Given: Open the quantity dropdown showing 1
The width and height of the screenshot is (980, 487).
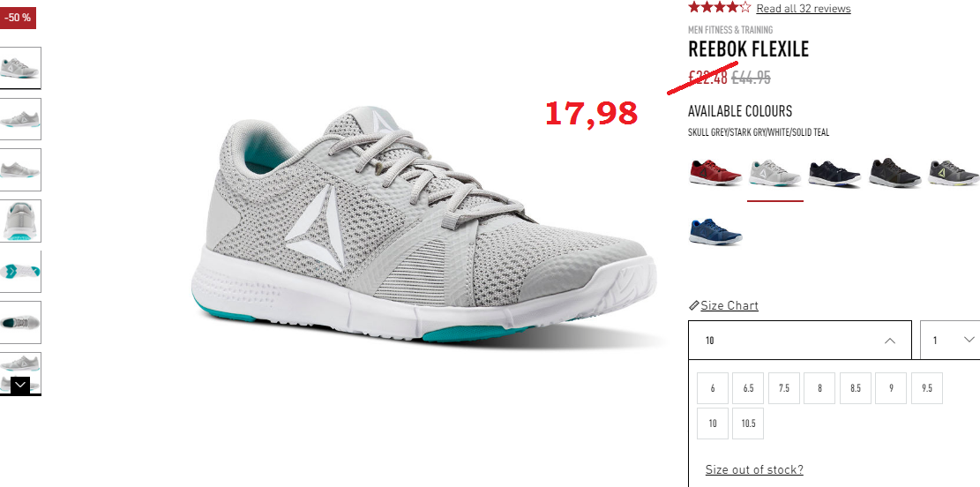Looking at the screenshot, I should click(x=950, y=340).
